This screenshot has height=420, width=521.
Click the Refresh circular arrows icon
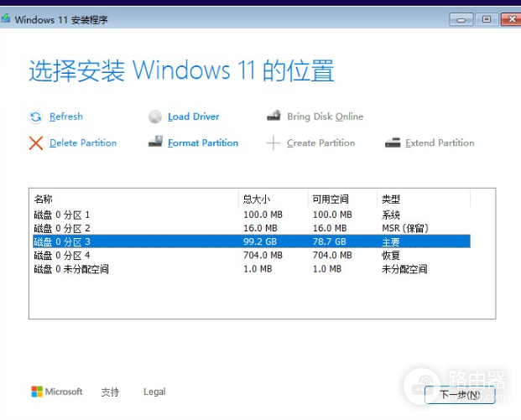[x=35, y=117]
